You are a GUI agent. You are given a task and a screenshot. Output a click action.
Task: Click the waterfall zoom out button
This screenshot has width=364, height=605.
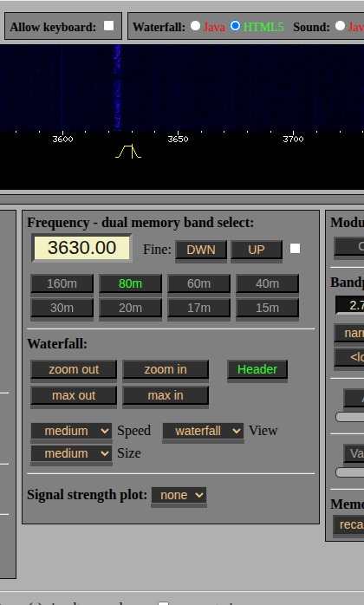(74, 369)
